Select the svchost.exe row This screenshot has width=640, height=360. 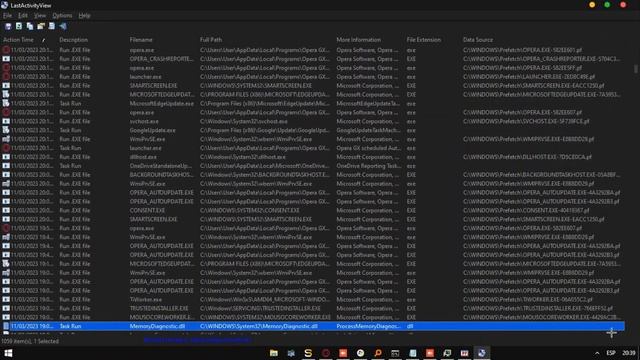click(x=312, y=121)
